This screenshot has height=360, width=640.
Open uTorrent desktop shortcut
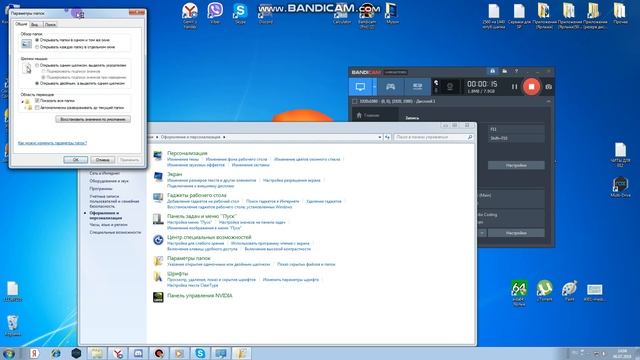tap(544, 291)
